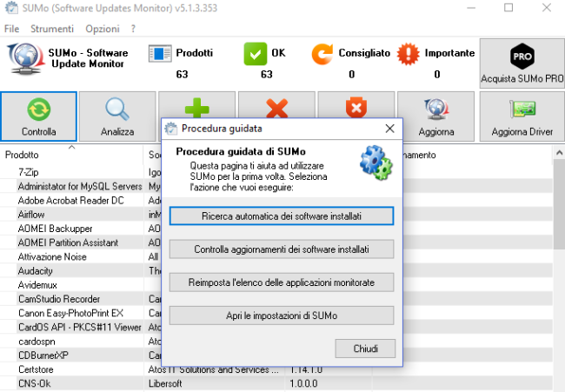Click the blue Prodotti counter icon

[x=161, y=55]
